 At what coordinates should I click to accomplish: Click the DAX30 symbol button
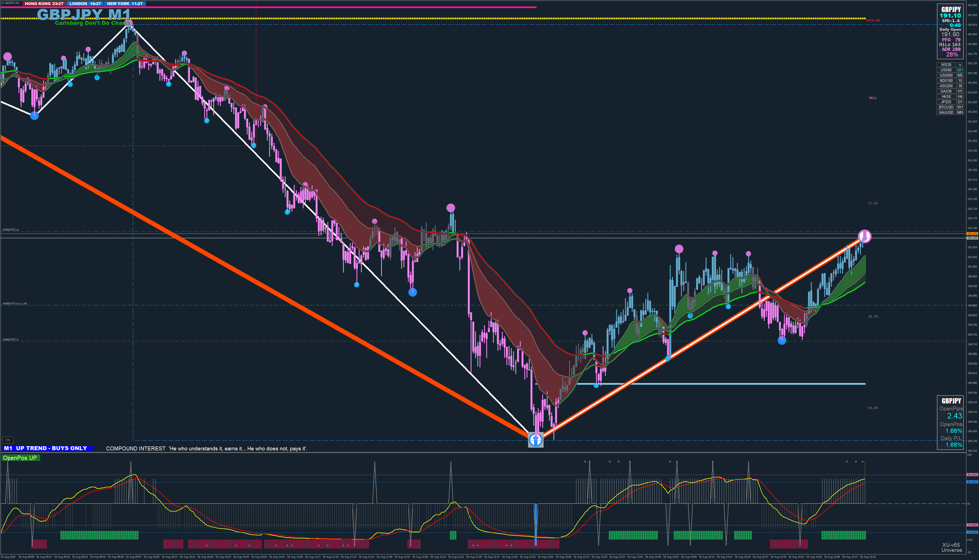coord(946,91)
